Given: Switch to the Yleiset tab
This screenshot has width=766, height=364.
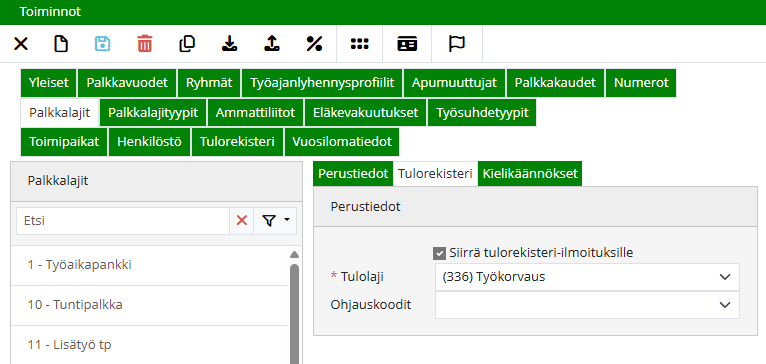Looking at the screenshot, I should click(x=48, y=83).
